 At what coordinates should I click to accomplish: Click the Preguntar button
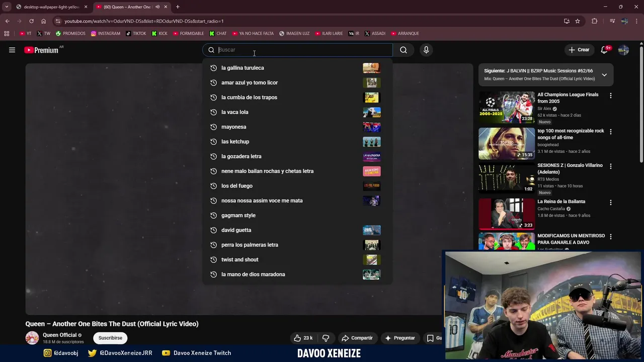pyautogui.click(x=400, y=338)
